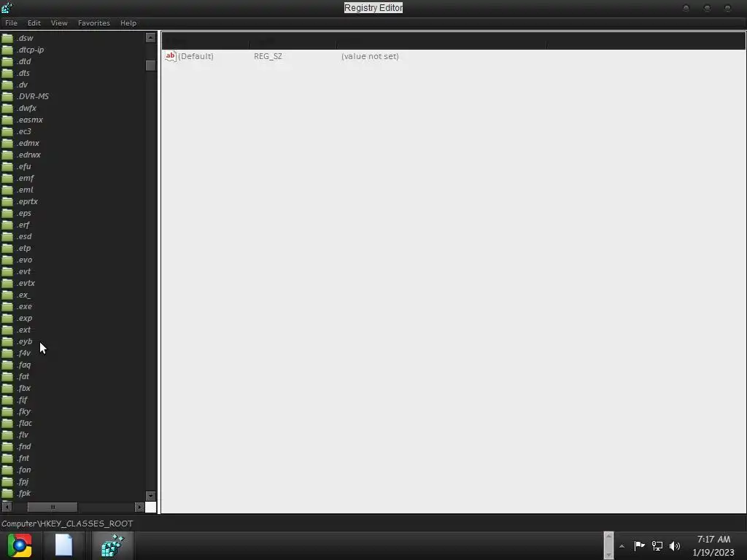This screenshot has height=560, width=747.
Task: Open the Help menu
Action: 128,23
